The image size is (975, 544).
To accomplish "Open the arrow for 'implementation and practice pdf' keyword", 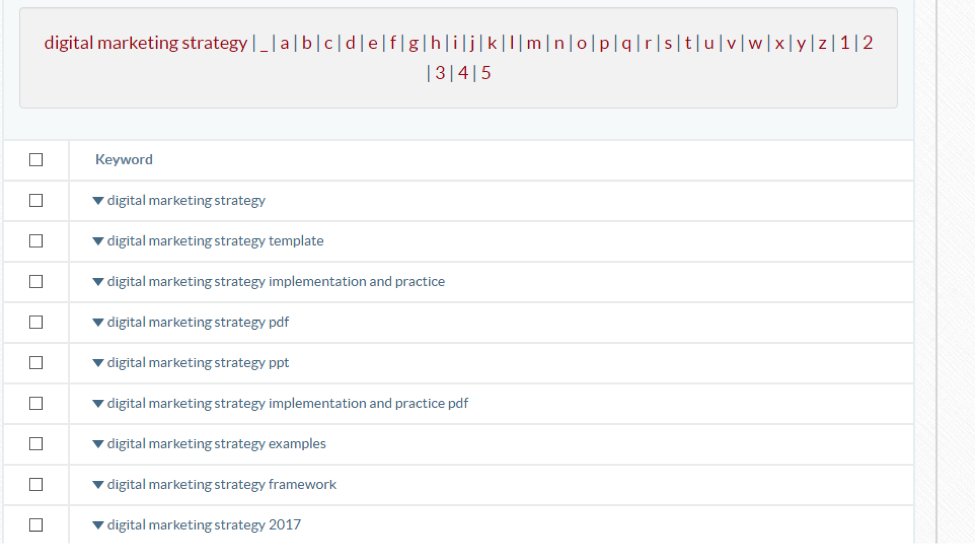I will 98,403.
